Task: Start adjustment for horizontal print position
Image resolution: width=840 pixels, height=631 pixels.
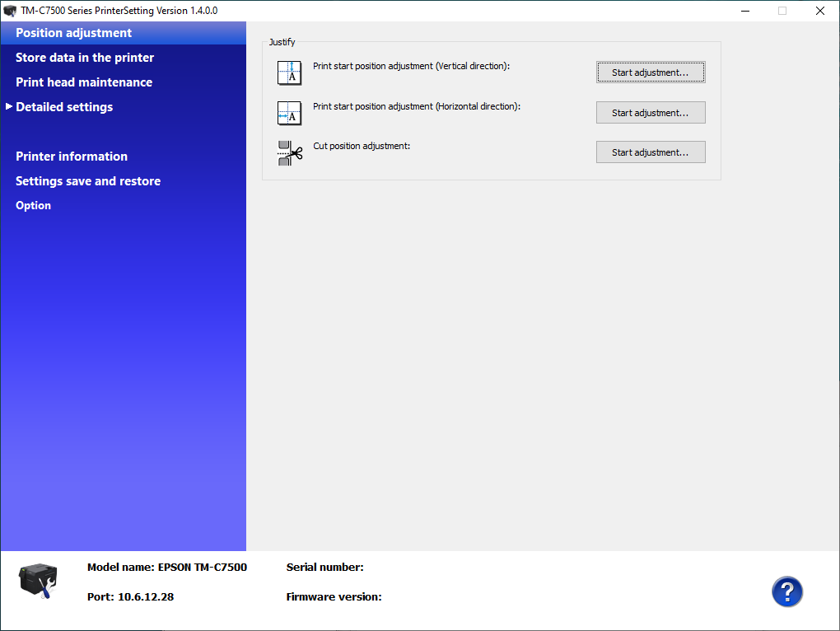Action: pos(650,113)
